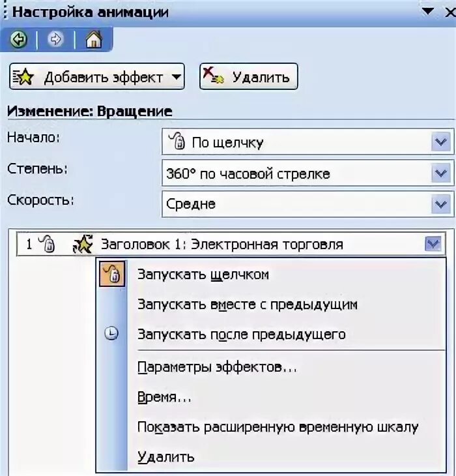Expand the Начало dropdown arrow
The image size is (456, 476).
440,141
